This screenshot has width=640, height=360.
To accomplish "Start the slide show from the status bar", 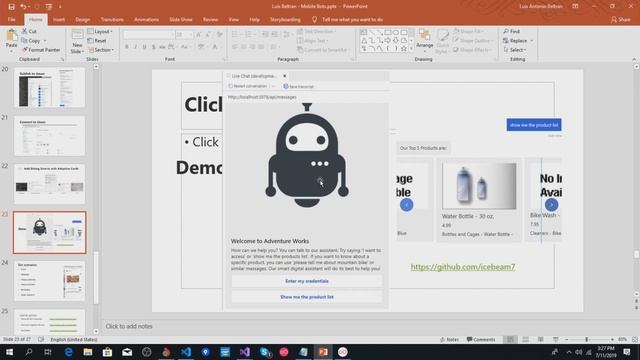I will click(556, 340).
